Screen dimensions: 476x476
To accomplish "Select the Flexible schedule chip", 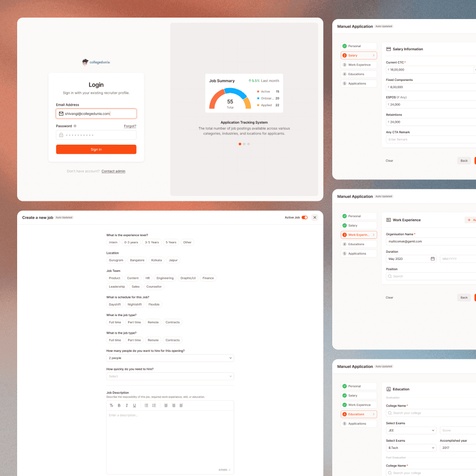I will [154, 305].
